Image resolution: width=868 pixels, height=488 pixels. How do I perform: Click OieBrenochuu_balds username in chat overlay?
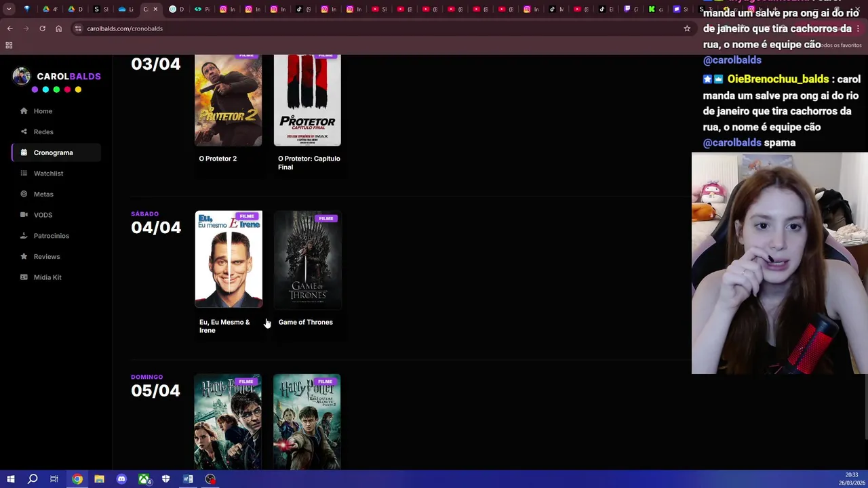(x=778, y=79)
